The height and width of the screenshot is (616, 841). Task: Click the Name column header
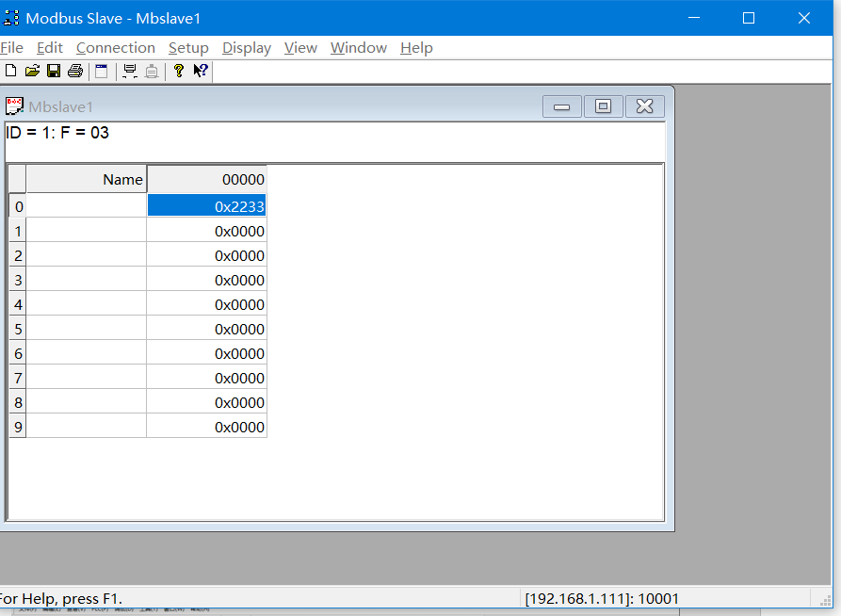click(x=87, y=179)
